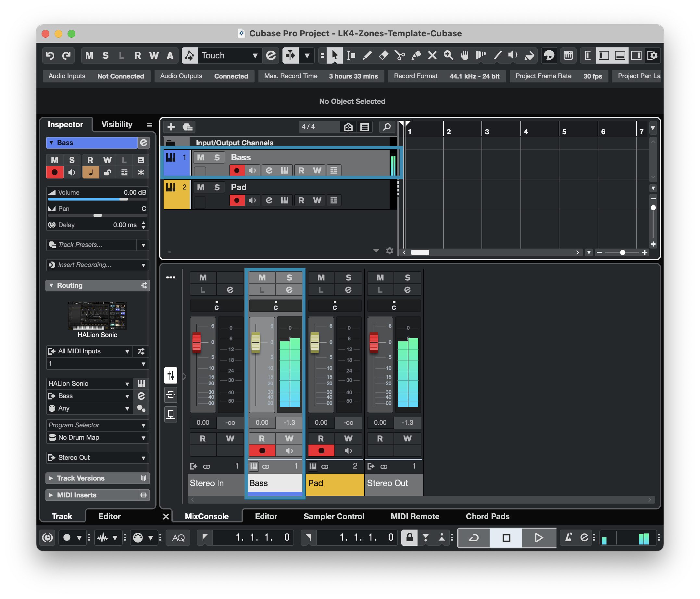The image size is (700, 599).
Task: Toggle record enable on Pad track
Action: tap(237, 201)
